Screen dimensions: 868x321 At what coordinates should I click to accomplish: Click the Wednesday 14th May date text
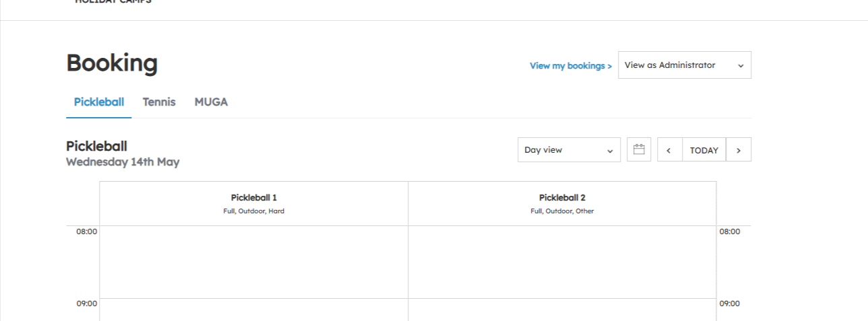pyautogui.click(x=123, y=162)
